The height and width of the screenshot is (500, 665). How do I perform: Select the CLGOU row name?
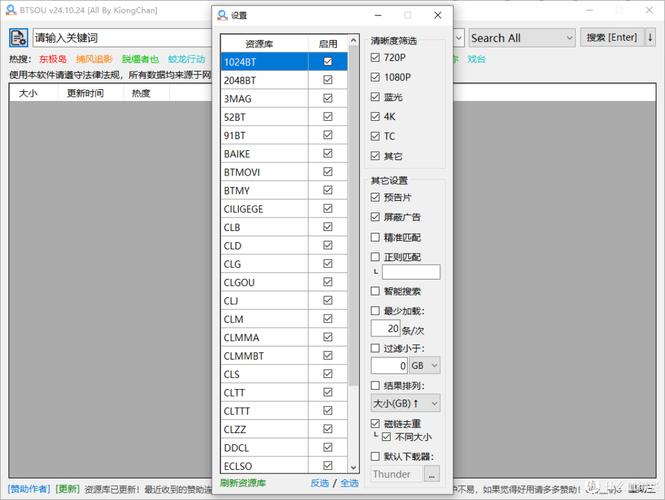pyautogui.click(x=239, y=282)
